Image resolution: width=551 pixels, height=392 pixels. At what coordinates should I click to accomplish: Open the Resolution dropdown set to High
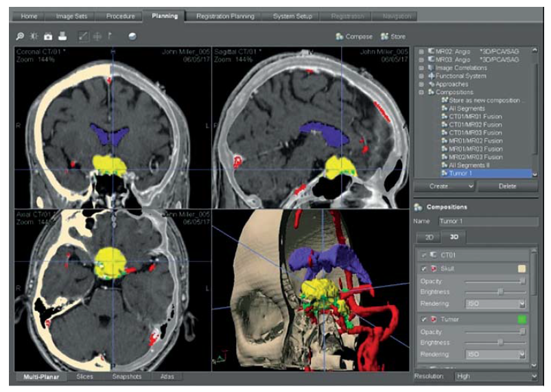pos(494,376)
